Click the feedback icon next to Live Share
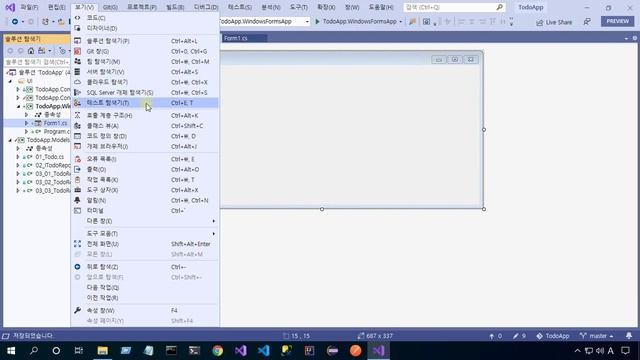Viewport: 640px width, 360px height. (x=587, y=22)
